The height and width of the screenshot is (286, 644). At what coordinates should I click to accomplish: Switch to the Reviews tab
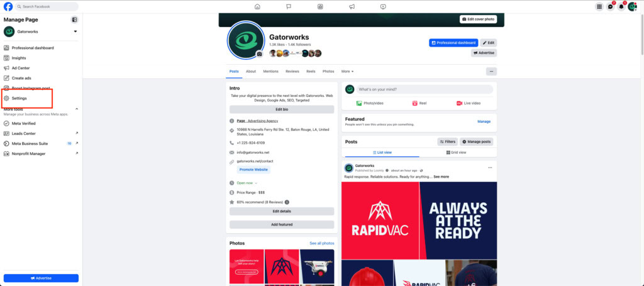(x=292, y=71)
